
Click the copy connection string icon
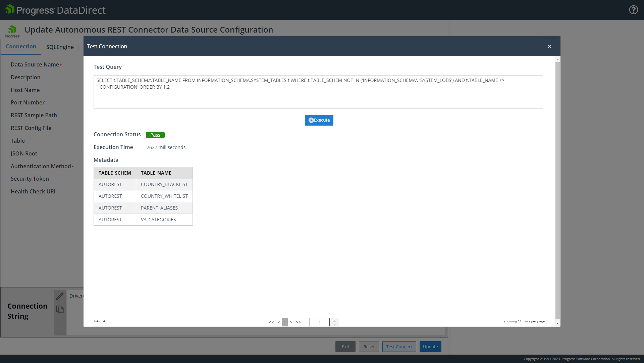(60, 309)
